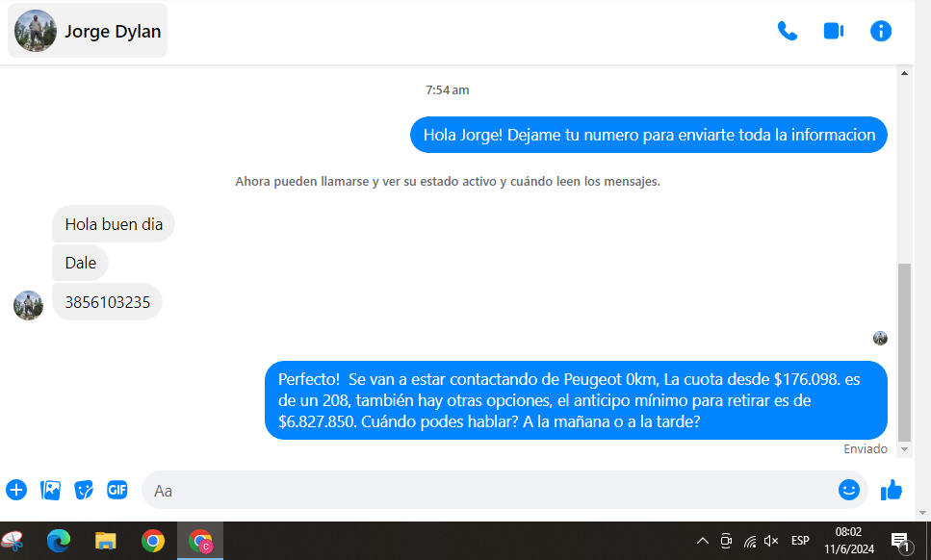Open Jorge Dylan's profile header
Screen dimensions: 931x560
[x=88, y=31]
